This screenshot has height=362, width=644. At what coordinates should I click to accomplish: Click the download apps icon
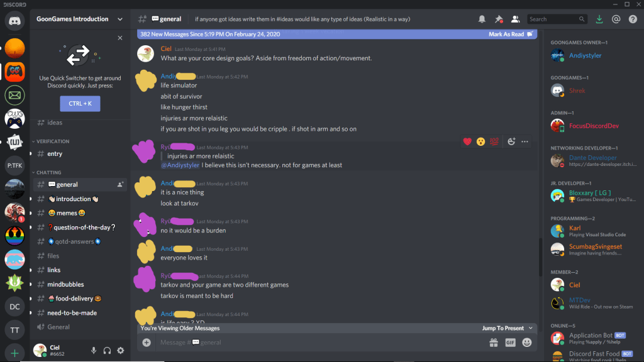(599, 19)
